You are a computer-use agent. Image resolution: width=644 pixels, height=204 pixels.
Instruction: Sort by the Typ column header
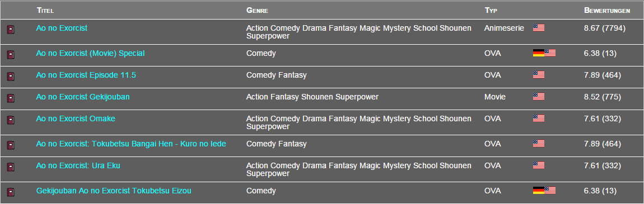pyautogui.click(x=491, y=10)
